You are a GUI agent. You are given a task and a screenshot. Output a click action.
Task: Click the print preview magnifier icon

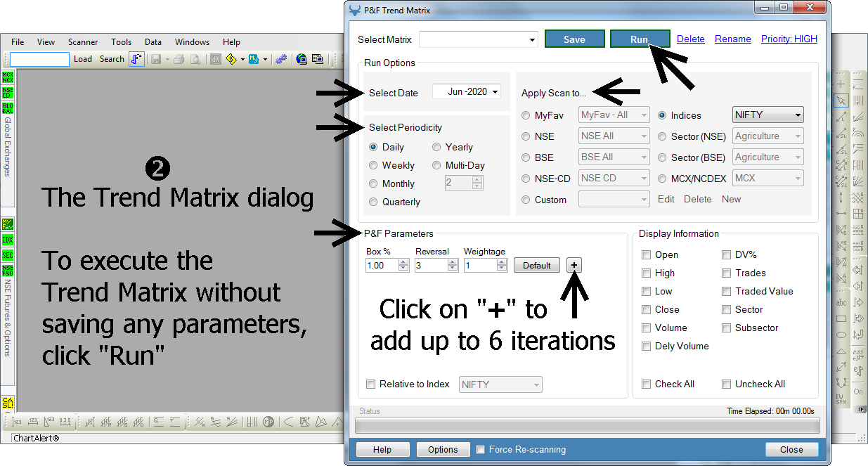(x=196, y=60)
